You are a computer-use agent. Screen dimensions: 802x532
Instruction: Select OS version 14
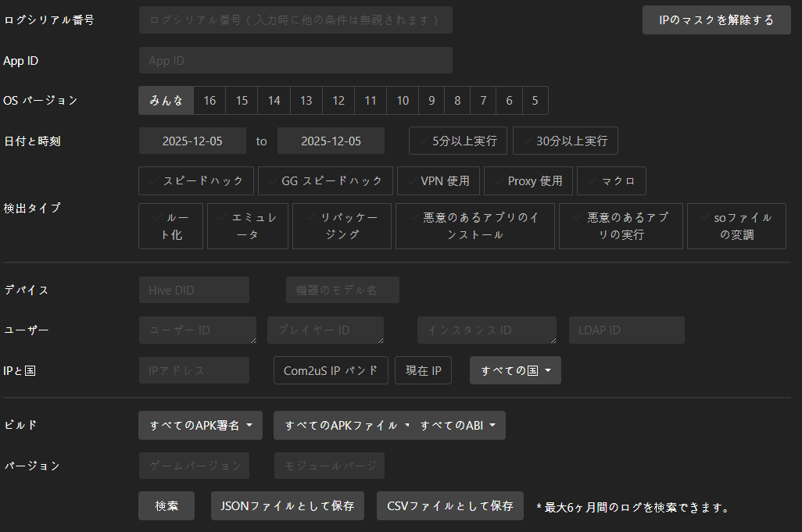(274, 101)
